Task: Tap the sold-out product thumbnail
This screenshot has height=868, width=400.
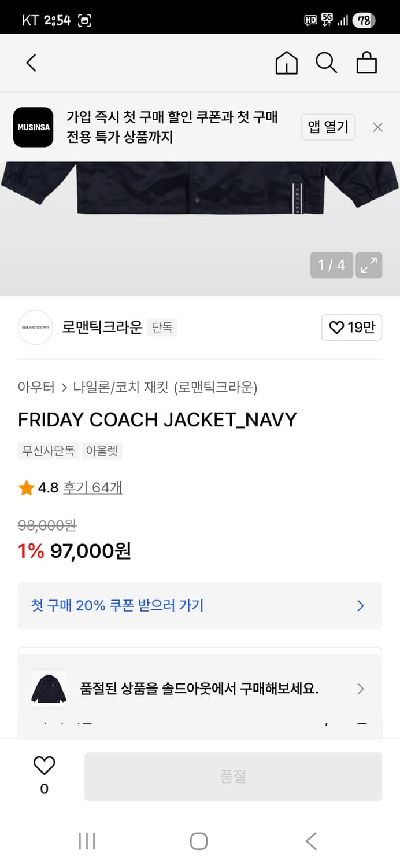Action: pyautogui.click(x=49, y=689)
